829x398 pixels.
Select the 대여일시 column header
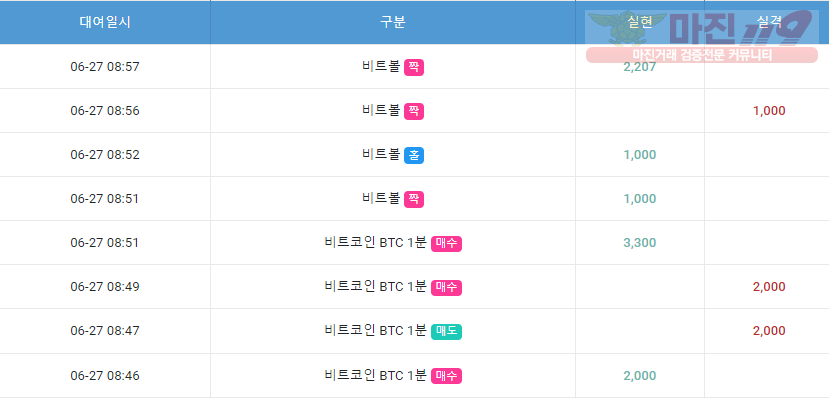[105, 22]
